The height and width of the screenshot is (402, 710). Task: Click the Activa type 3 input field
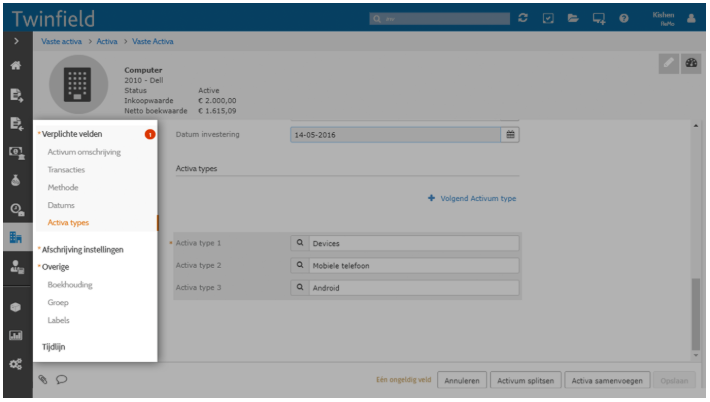414,288
